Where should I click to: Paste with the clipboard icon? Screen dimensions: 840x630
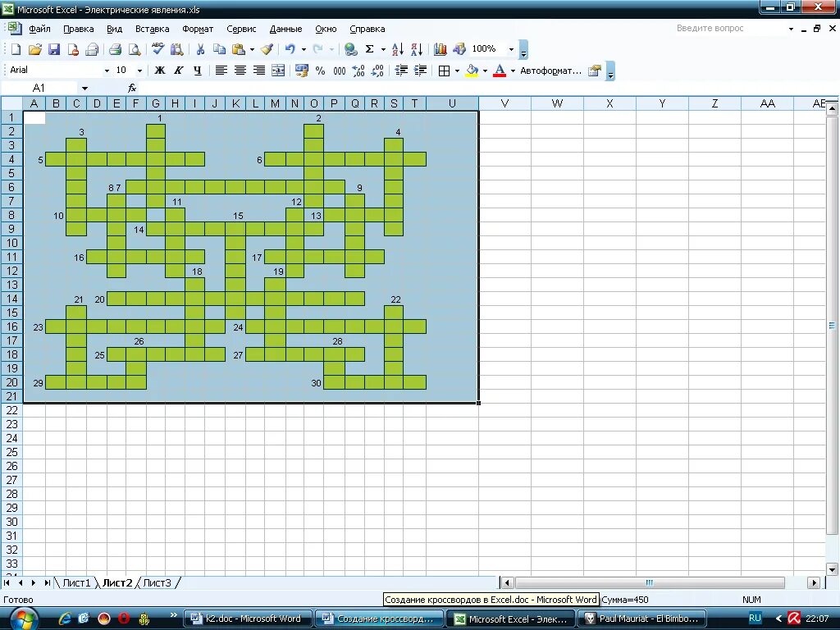point(239,49)
